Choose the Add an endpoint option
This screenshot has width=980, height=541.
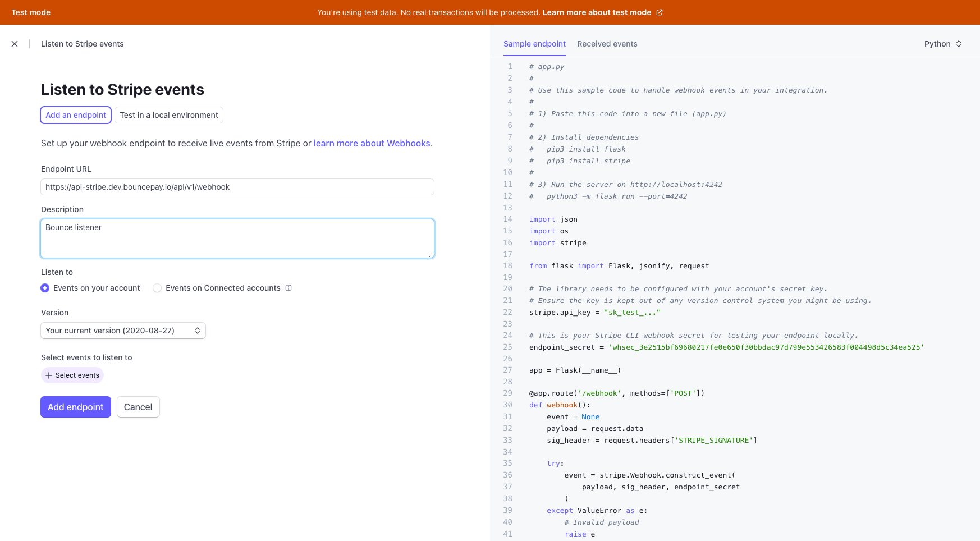coord(76,115)
